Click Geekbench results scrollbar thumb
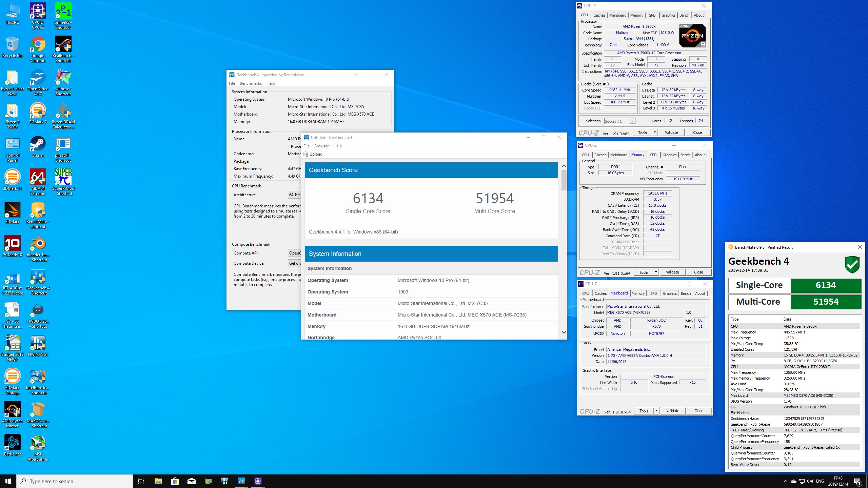The width and height of the screenshot is (868, 488). pyautogui.click(x=564, y=180)
